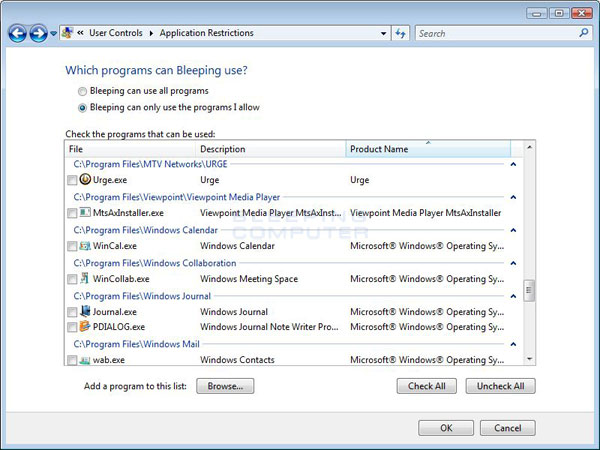Viewport: 600px width, 450px height.
Task: Select 'Bleeping can use all programs'
Action: 143,91
